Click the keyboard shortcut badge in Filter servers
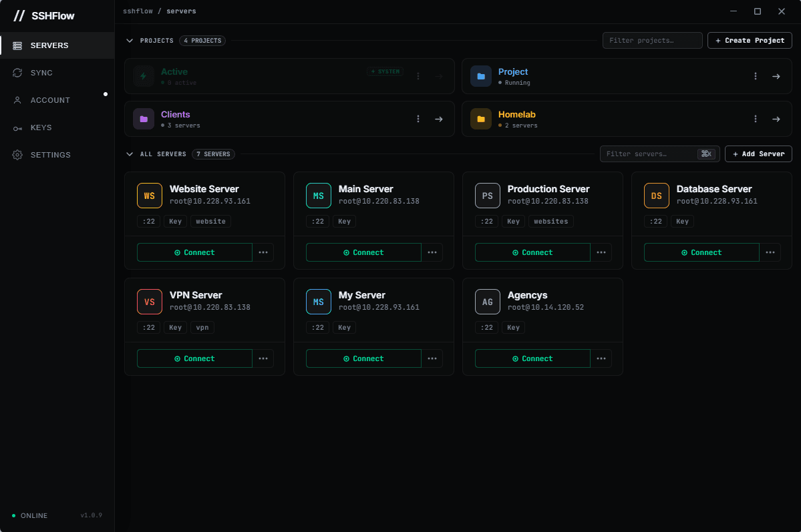 pos(707,154)
